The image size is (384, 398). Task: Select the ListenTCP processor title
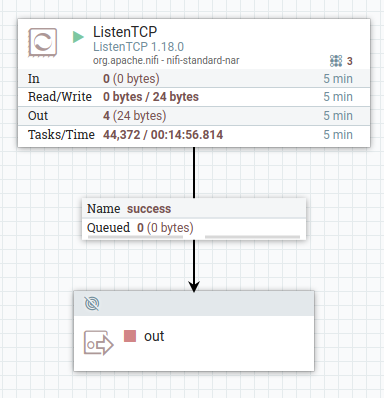click(x=125, y=32)
